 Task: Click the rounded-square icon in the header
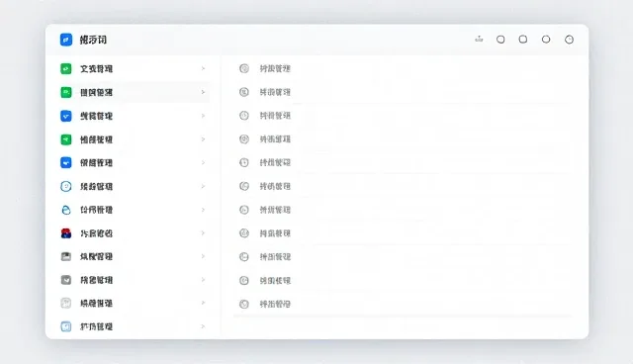523,40
